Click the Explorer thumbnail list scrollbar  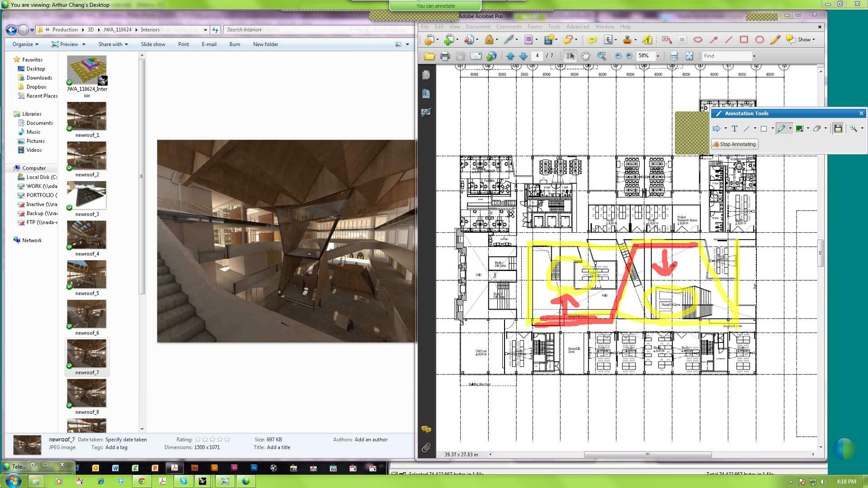[x=142, y=176]
